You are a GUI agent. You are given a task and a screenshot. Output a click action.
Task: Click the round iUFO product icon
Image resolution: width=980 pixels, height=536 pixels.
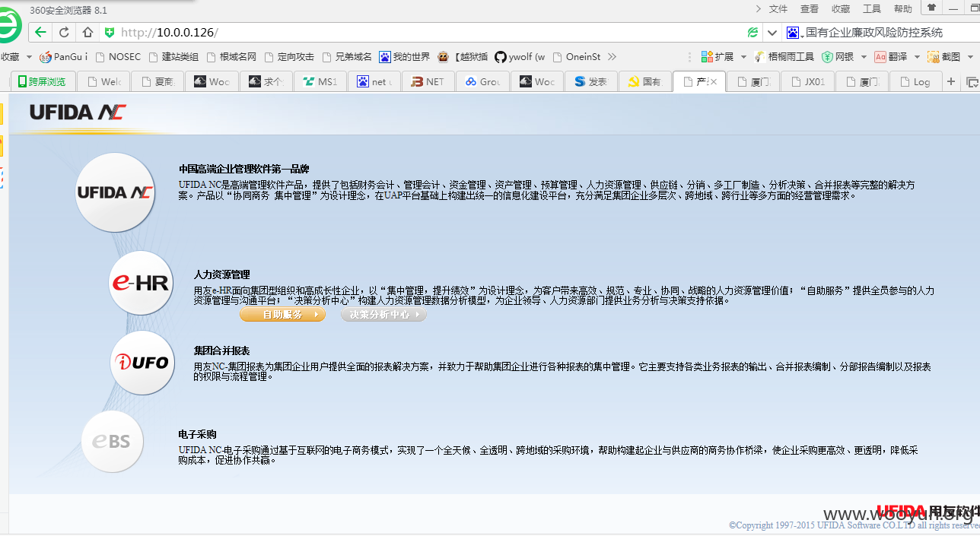[142, 363]
